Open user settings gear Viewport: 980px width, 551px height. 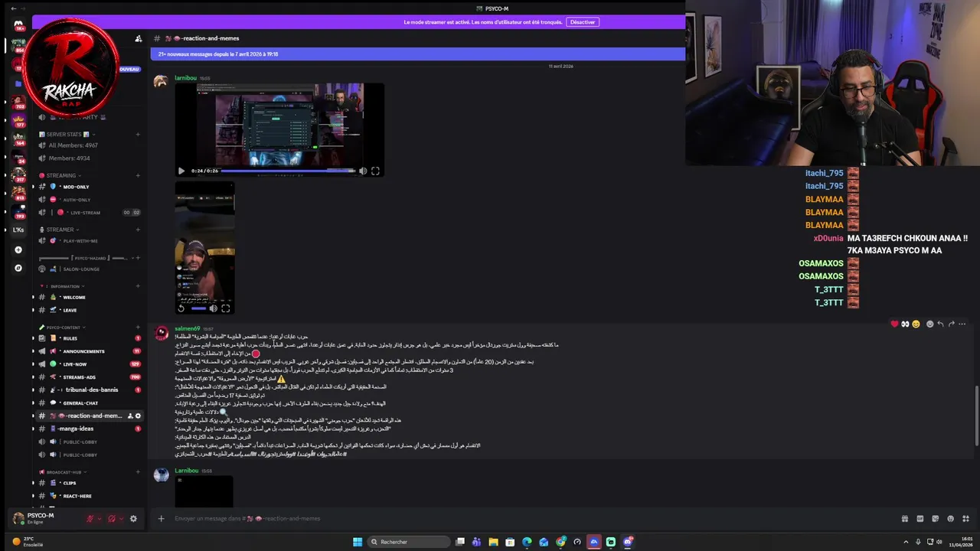tap(133, 518)
